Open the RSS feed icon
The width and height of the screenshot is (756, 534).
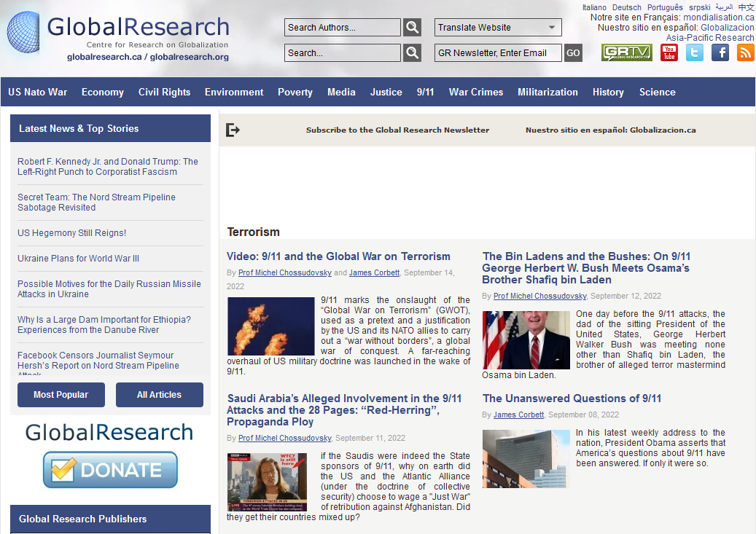[x=745, y=52]
